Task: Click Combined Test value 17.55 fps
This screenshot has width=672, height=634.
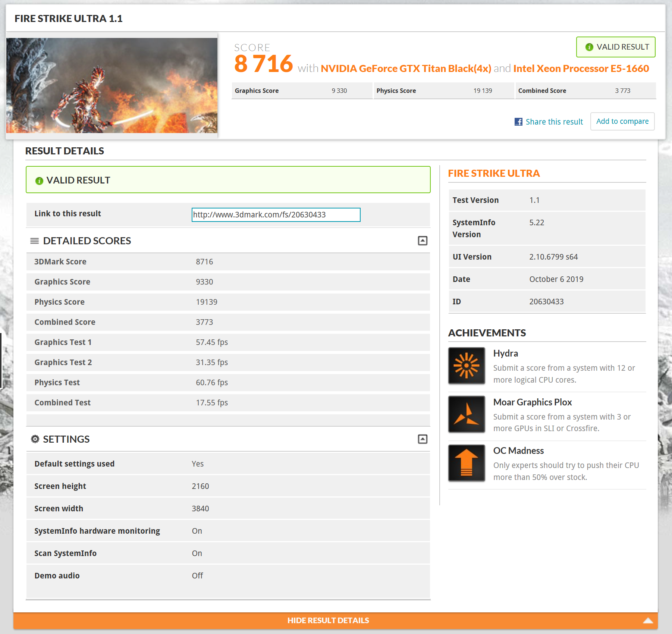Action: click(x=212, y=403)
